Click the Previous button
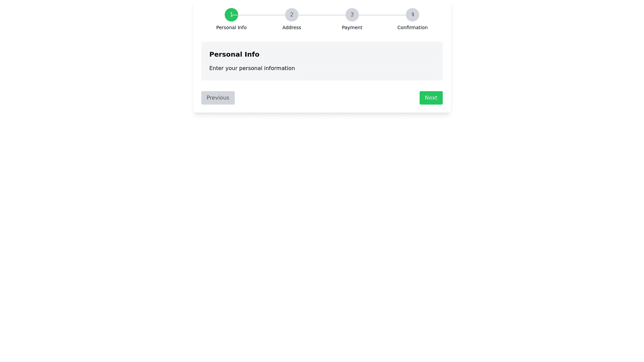 pos(218,98)
